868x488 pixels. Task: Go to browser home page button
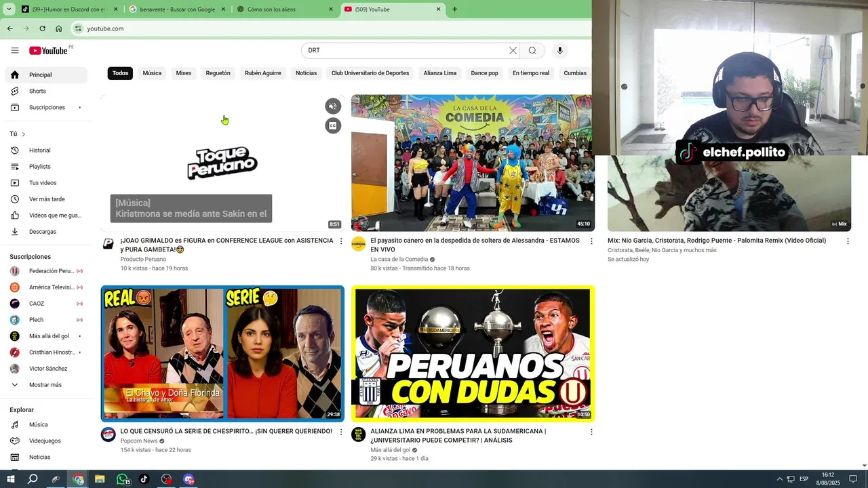(59, 28)
